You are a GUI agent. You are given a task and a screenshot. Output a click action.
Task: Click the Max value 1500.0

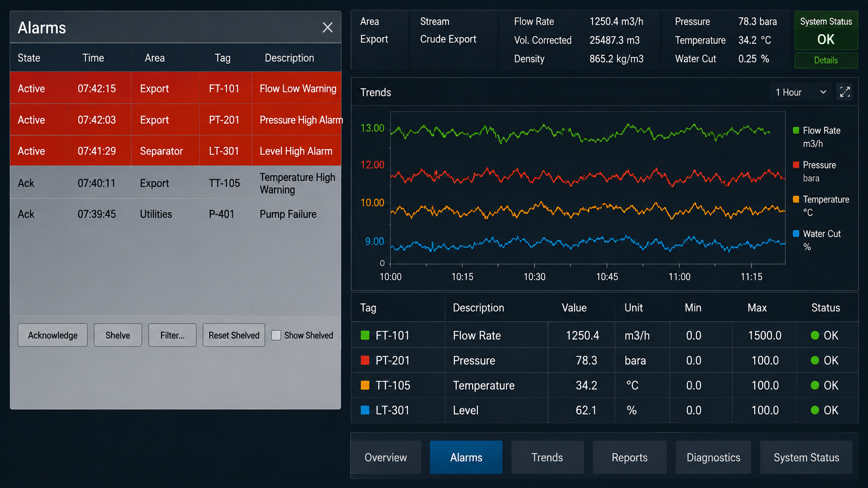pos(765,335)
